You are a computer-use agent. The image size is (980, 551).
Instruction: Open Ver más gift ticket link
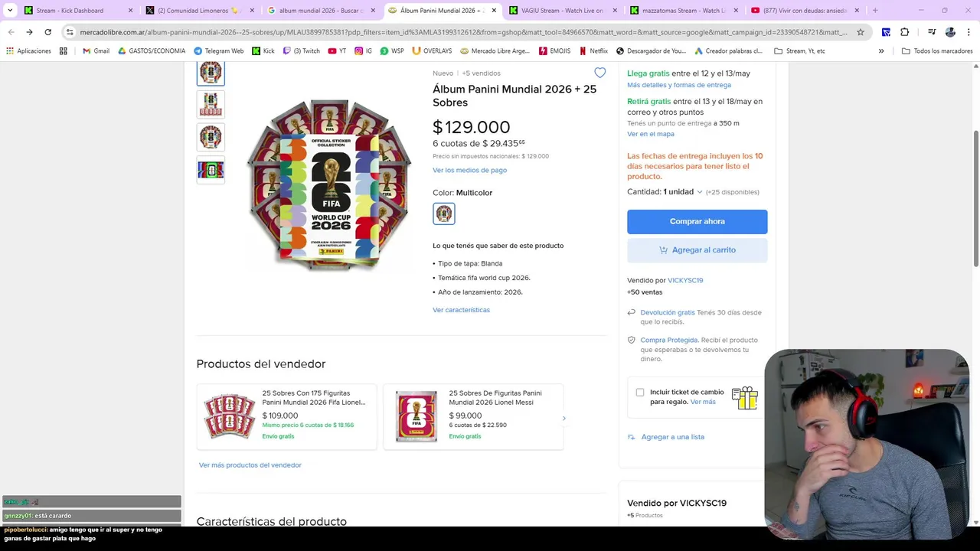coord(703,402)
